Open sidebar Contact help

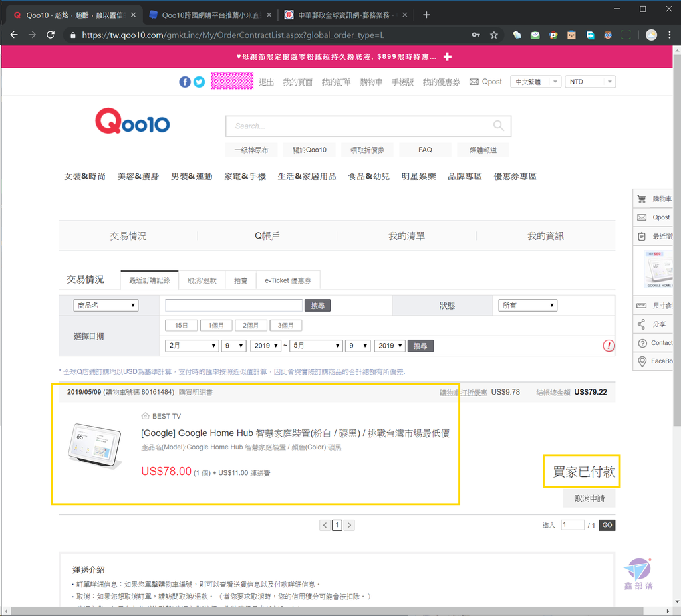coord(654,343)
